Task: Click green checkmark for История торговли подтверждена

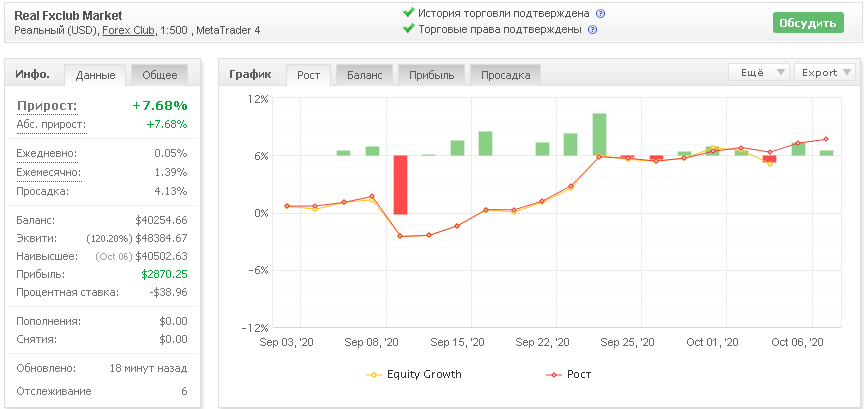Action: (x=408, y=13)
